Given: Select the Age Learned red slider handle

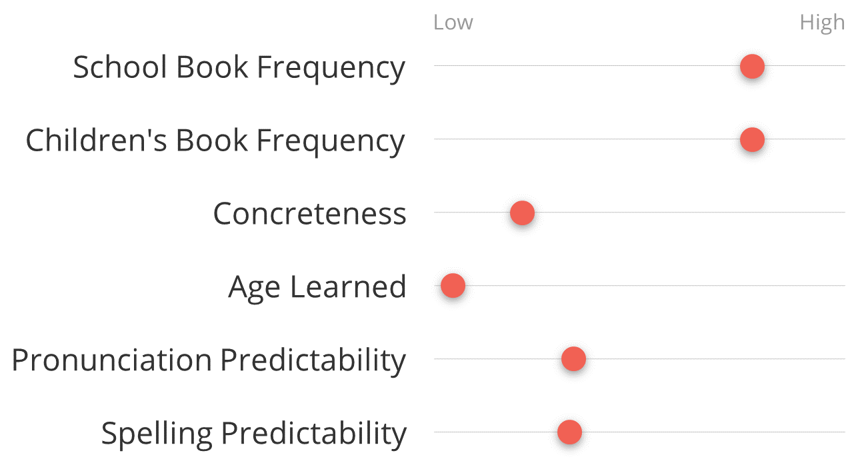Looking at the screenshot, I should tap(453, 286).
